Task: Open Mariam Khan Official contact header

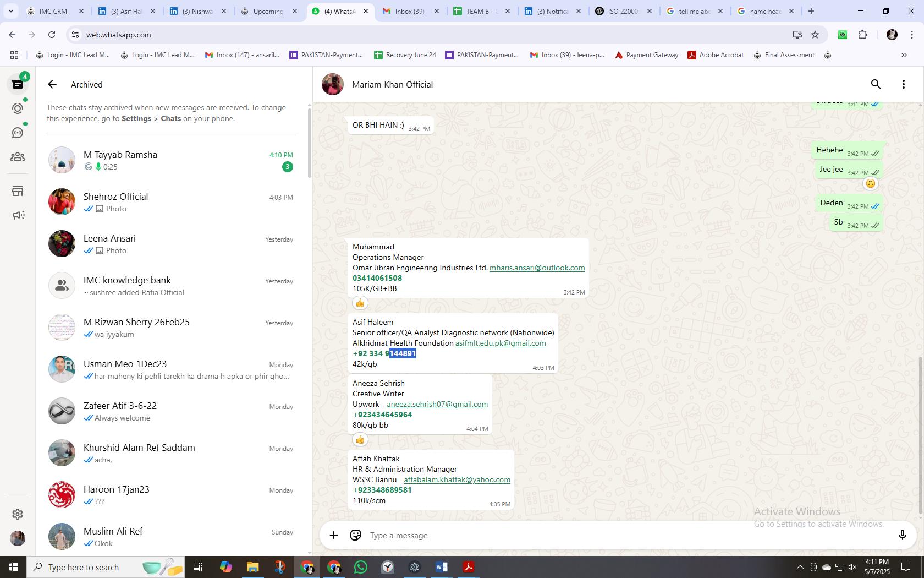Action: coord(392,84)
